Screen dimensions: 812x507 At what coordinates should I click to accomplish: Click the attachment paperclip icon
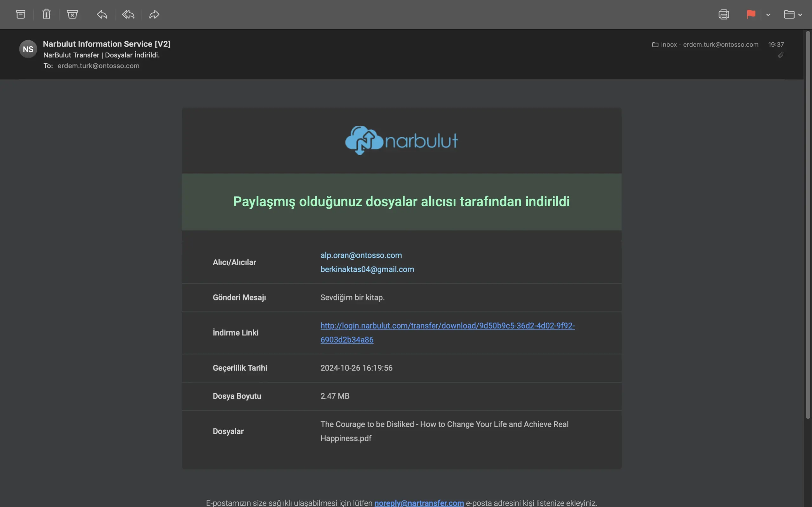(781, 55)
